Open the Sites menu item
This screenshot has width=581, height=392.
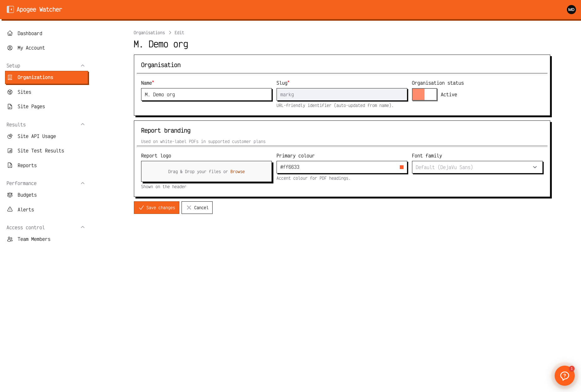tap(47, 92)
